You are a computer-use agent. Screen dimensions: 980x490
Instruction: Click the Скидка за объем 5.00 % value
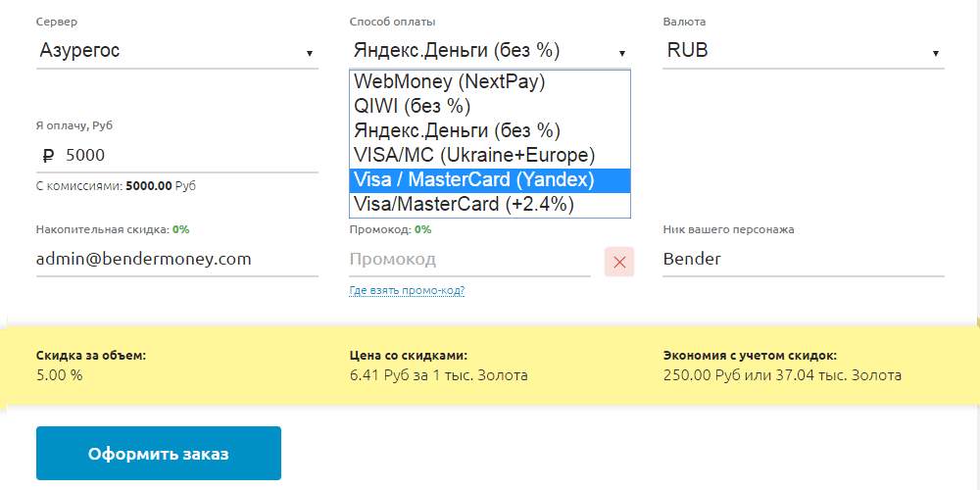pyautogui.click(x=60, y=374)
